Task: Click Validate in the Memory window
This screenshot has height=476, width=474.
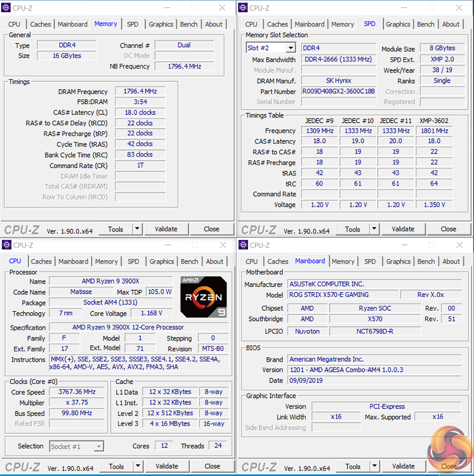Action: point(166,229)
